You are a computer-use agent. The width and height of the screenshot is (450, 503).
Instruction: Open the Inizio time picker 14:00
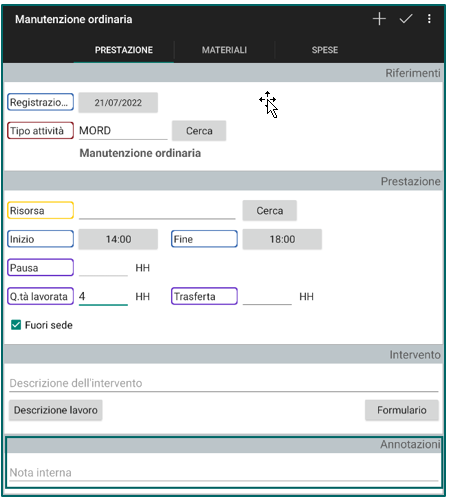coord(118,239)
